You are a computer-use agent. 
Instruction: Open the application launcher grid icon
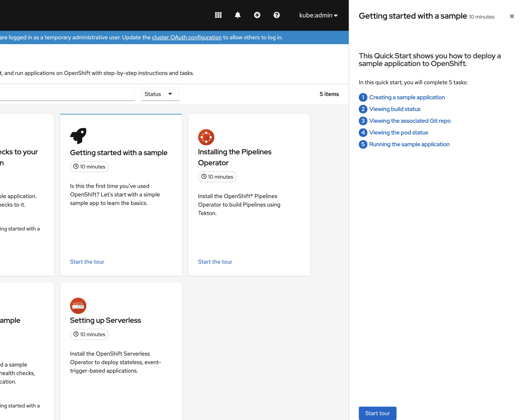point(218,15)
